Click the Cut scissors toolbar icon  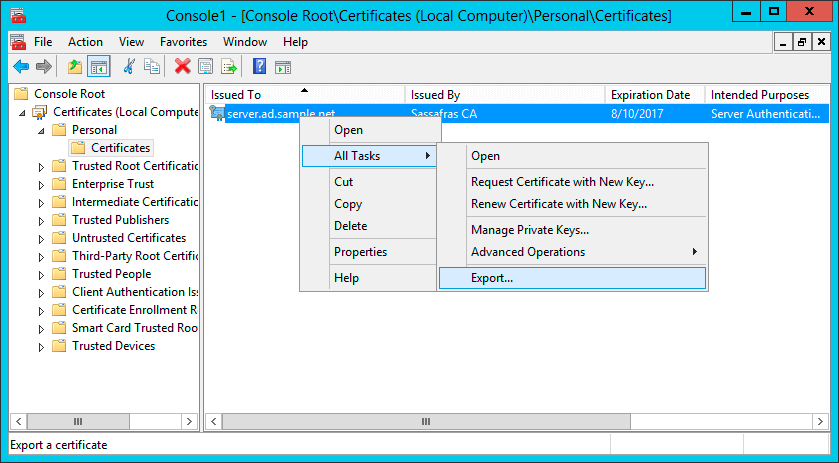coord(129,67)
